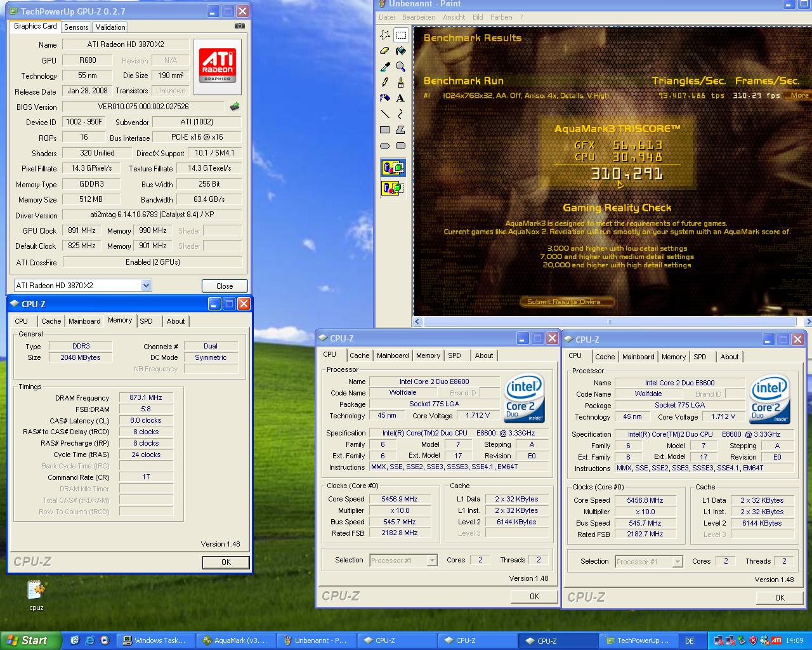
Task: Click the ATI tray icon in system tray
Action: tap(776, 640)
